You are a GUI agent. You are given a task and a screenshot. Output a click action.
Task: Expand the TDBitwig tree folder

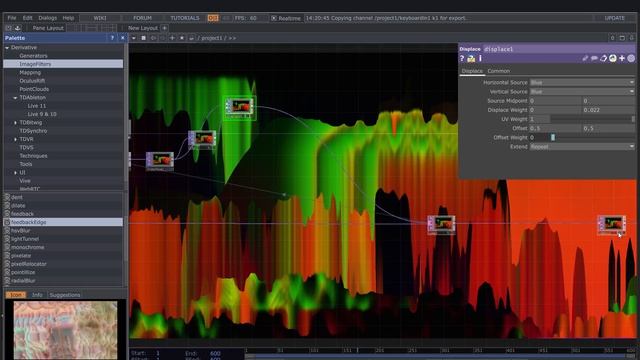[16, 123]
